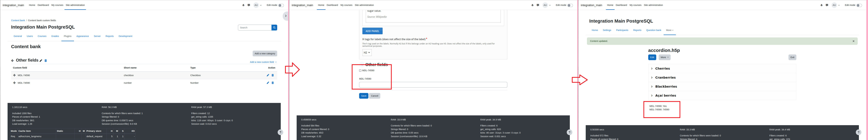Edit the checkbox custom field

(x=268, y=75)
